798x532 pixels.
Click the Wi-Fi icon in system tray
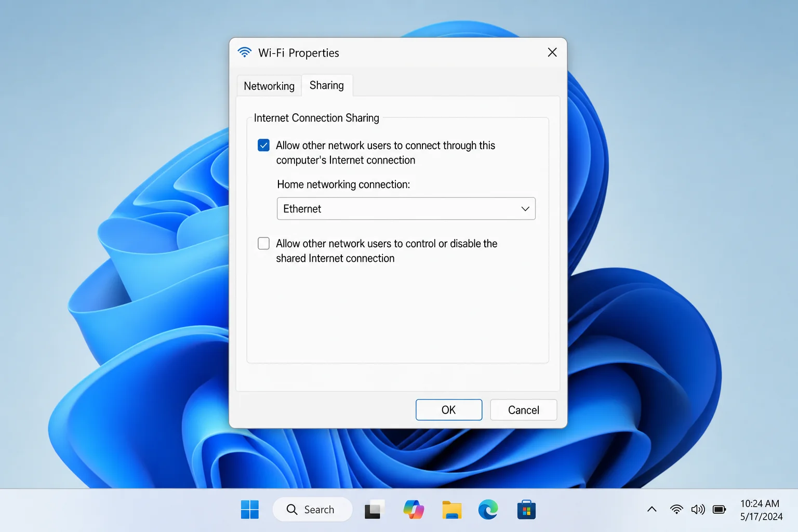pyautogui.click(x=676, y=510)
